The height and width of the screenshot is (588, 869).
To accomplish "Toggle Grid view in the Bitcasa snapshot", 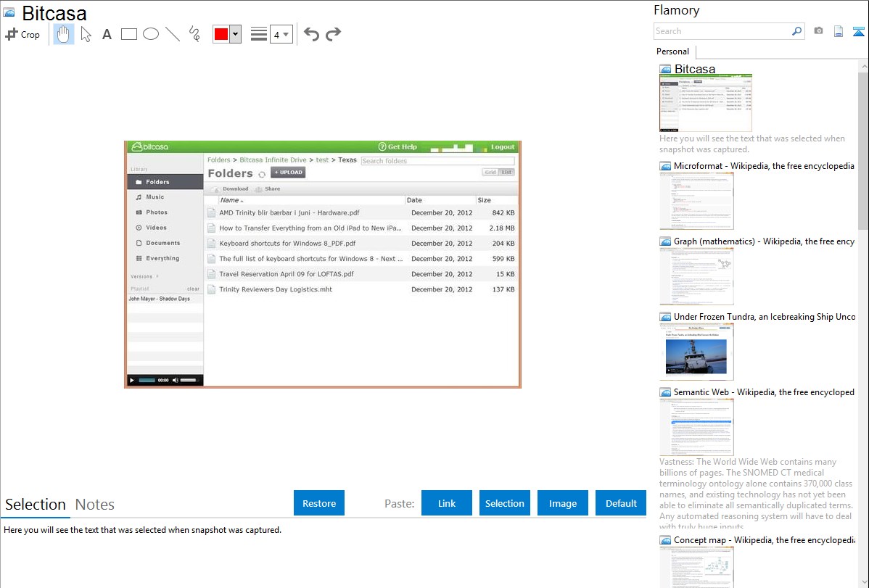I will 490,173.
